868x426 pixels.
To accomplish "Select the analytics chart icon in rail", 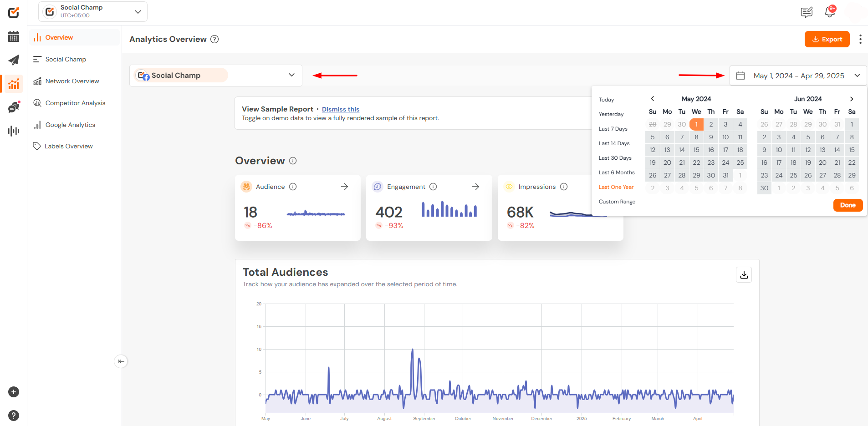I will coord(14,84).
